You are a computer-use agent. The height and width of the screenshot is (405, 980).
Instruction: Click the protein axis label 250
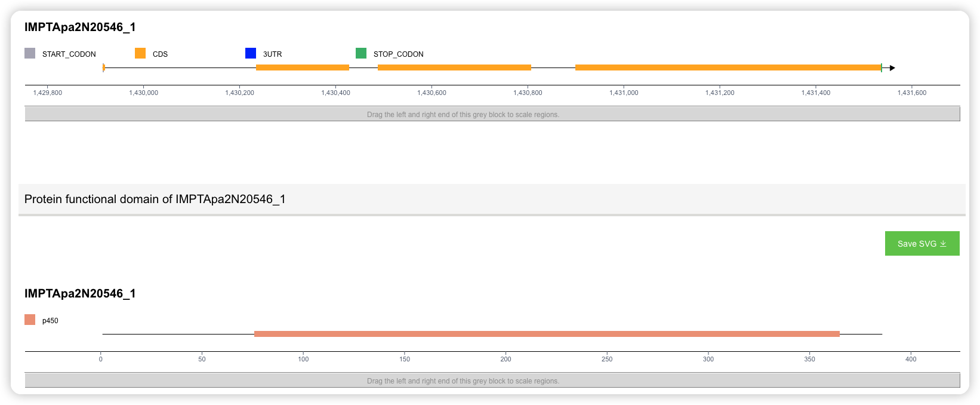pyautogui.click(x=607, y=359)
